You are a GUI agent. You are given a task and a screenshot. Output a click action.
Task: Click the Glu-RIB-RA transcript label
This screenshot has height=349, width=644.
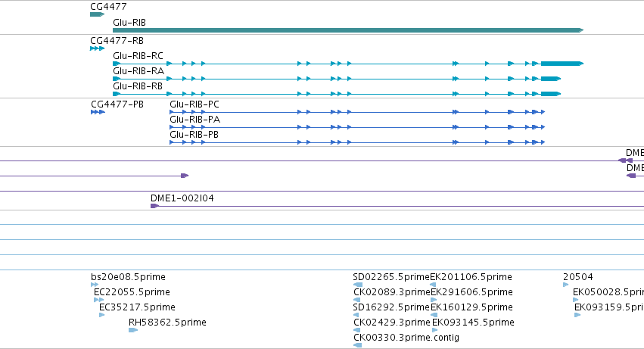coord(138,71)
